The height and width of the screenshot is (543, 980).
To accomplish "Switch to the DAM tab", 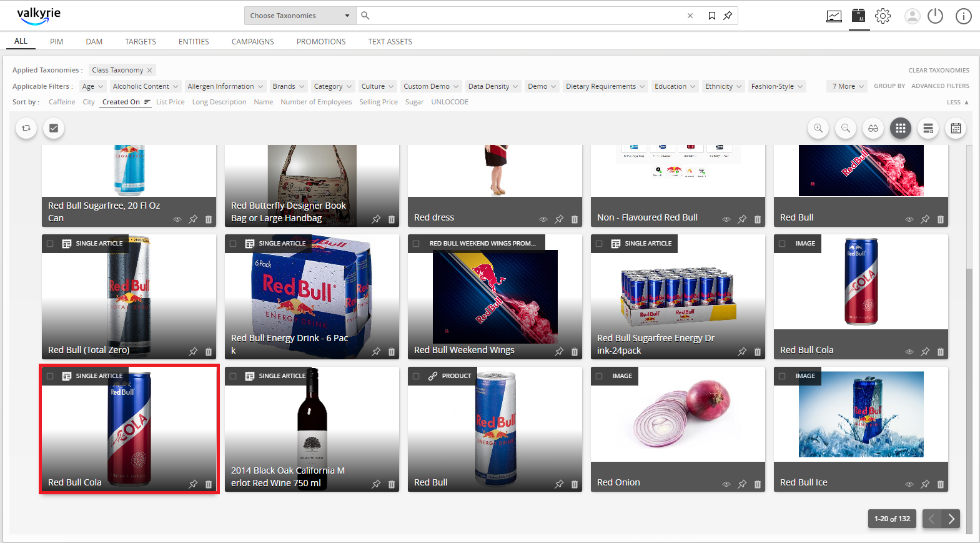I will 94,41.
